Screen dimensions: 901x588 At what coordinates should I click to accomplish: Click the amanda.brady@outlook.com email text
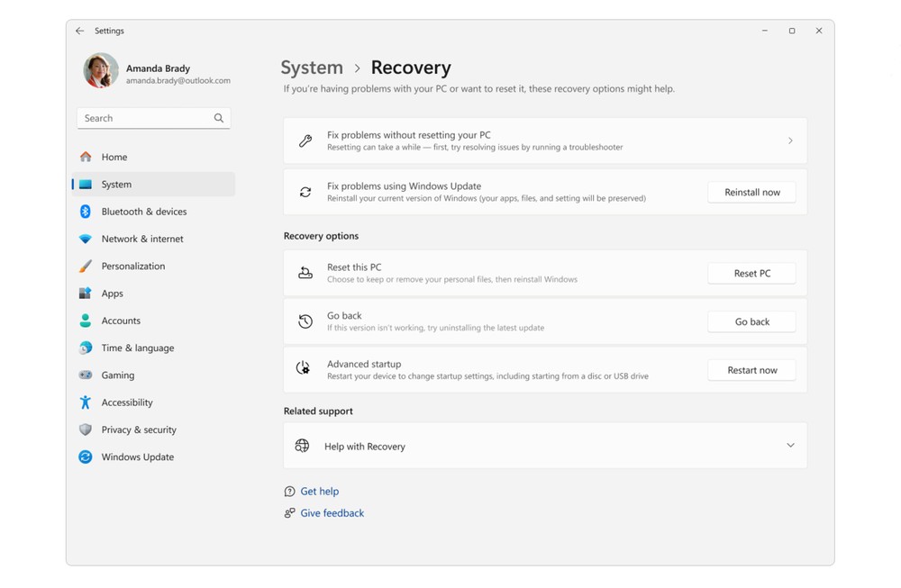pos(178,81)
